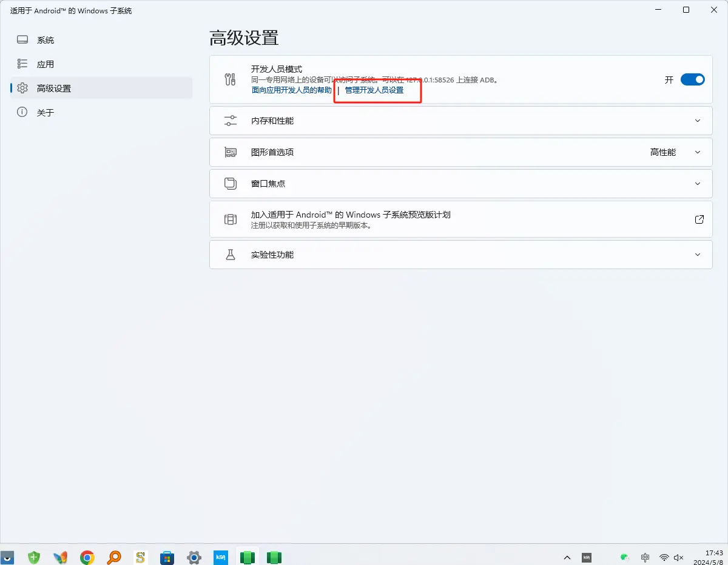Turn off the 开发人员模式 toggle
This screenshot has width=728, height=565.
pos(692,79)
